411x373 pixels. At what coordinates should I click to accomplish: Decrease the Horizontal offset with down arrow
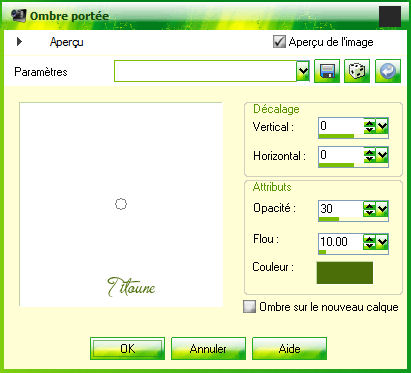tap(369, 159)
